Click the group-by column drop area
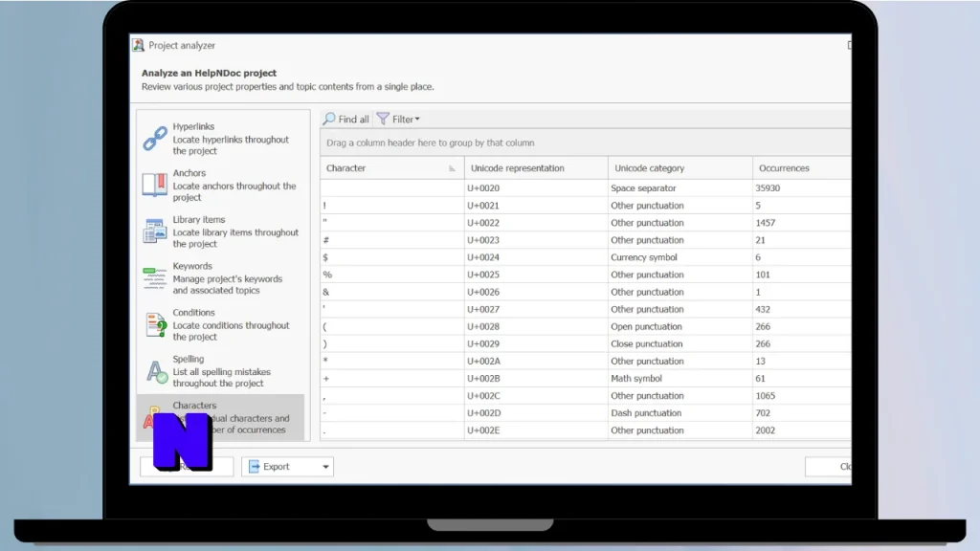Screen dimensions: 980x551 [586, 143]
